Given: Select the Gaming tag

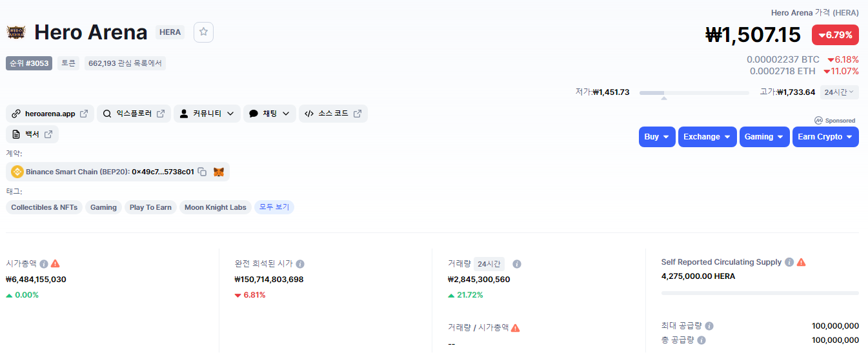Looking at the screenshot, I should (x=103, y=207).
